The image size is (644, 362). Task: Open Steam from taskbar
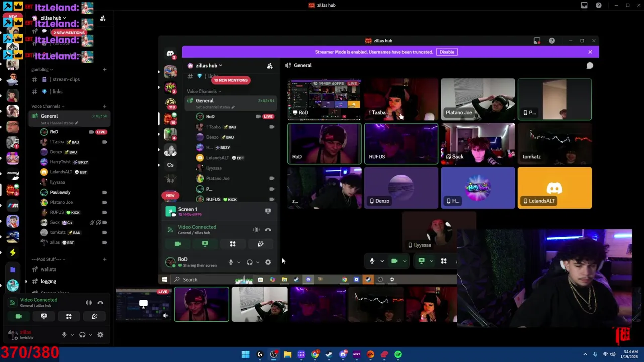[329, 354]
